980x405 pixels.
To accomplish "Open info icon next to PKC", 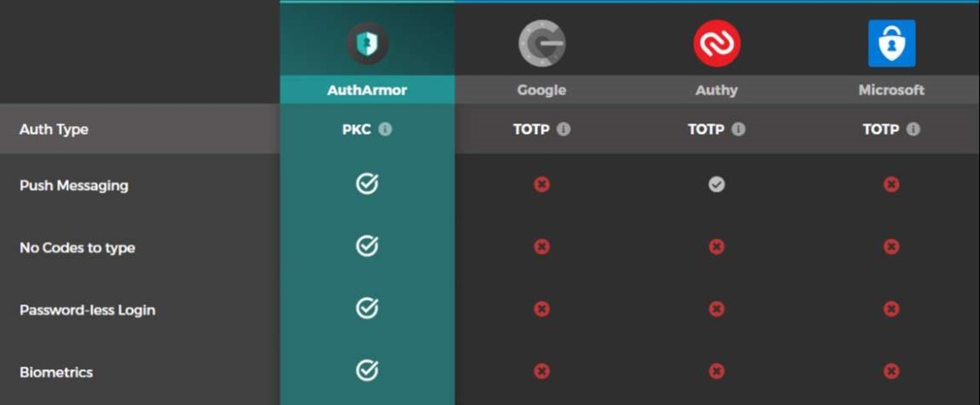I will (x=386, y=129).
